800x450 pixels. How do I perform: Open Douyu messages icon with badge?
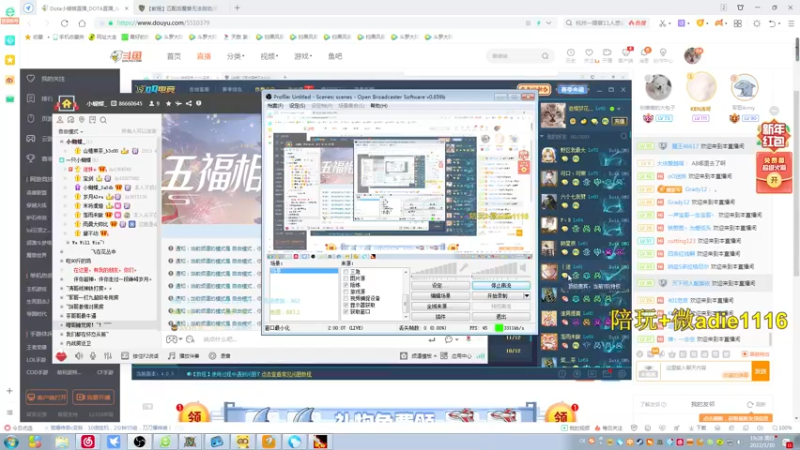pyautogui.click(x=645, y=53)
